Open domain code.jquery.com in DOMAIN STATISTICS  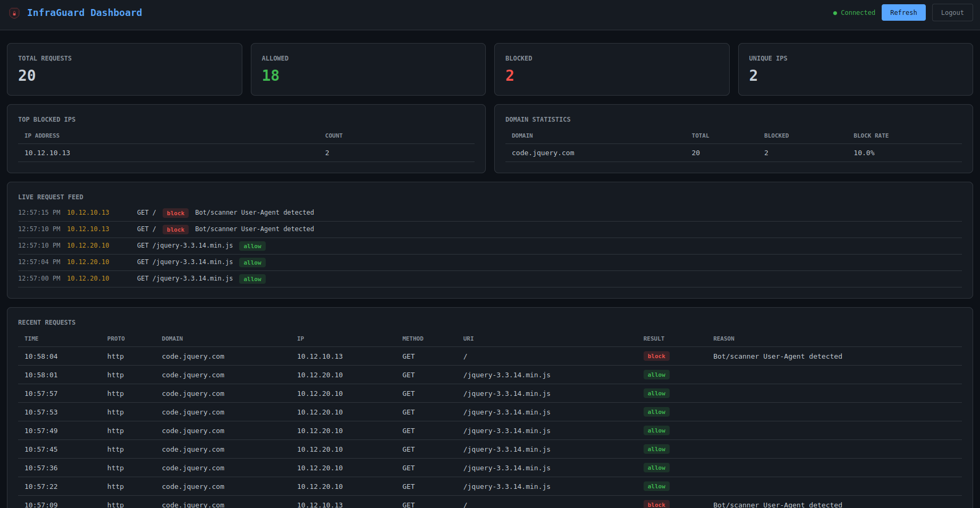click(x=543, y=153)
